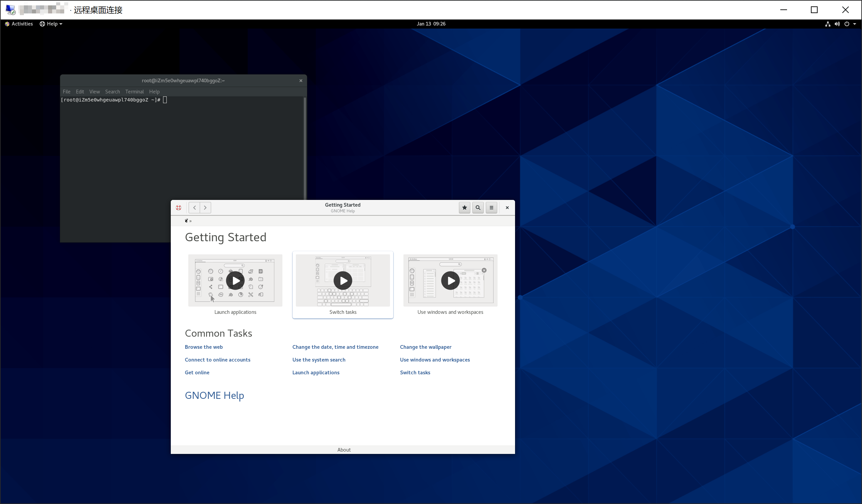Click the network status icon

coord(828,24)
